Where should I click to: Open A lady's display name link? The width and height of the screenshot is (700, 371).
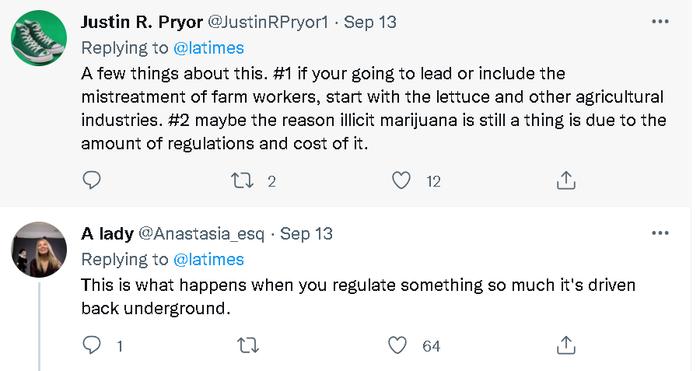pyautogui.click(x=107, y=233)
